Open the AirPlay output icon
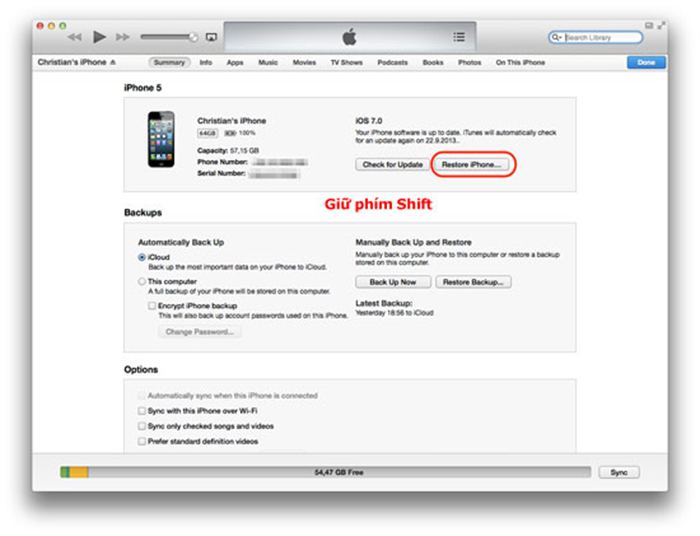 (x=211, y=37)
